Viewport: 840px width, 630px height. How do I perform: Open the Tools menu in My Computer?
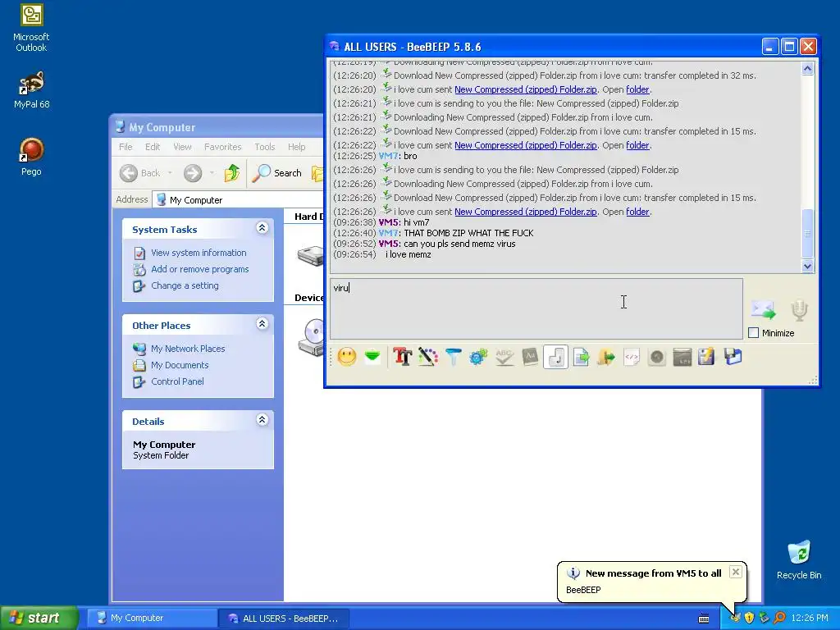tap(265, 147)
